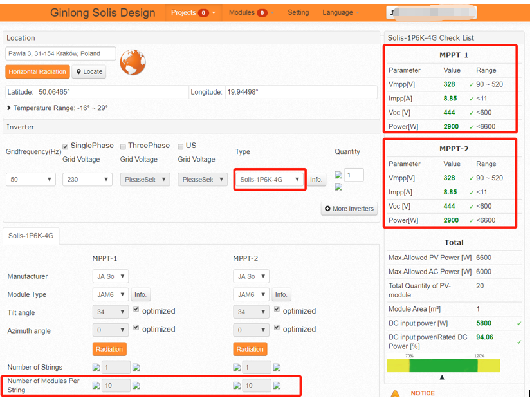Open MPPT-1 Manufacturer JA So dropdown

111,276
